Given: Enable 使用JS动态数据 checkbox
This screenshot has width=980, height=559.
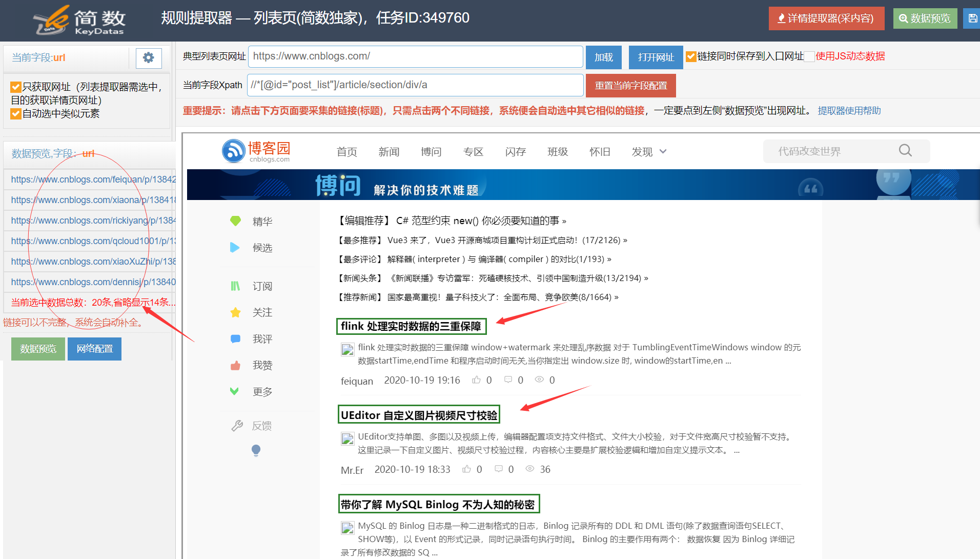Looking at the screenshot, I should [x=809, y=56].
